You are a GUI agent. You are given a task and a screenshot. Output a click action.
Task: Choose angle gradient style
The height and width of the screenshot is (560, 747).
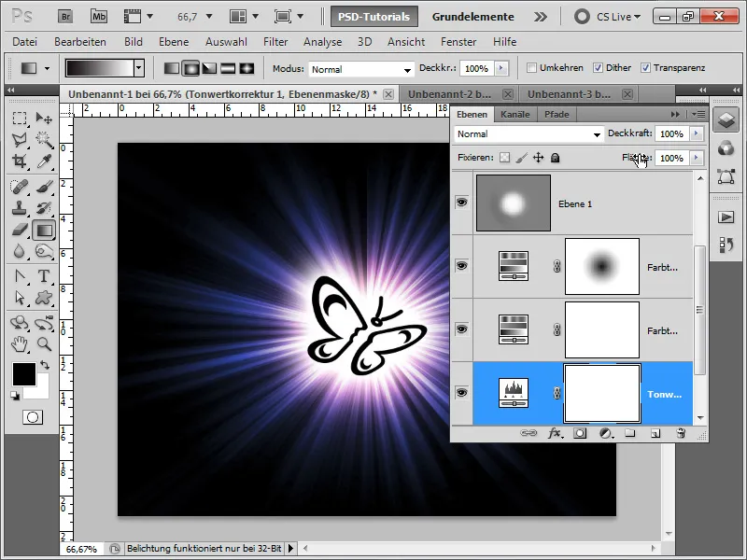tap(209, 68)
